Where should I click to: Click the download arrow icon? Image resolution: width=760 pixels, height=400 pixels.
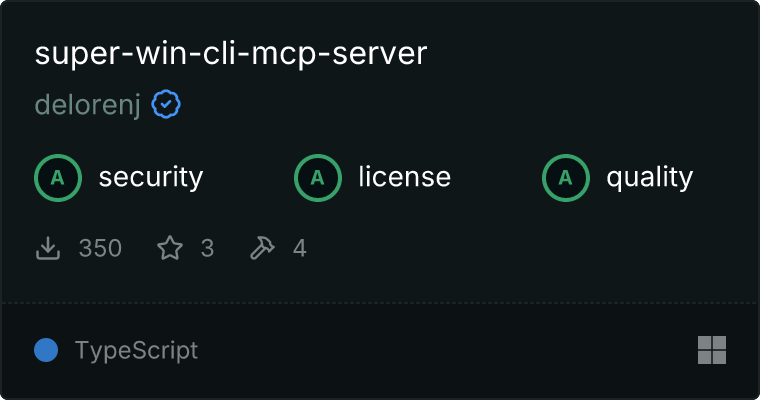coord(48,248)
